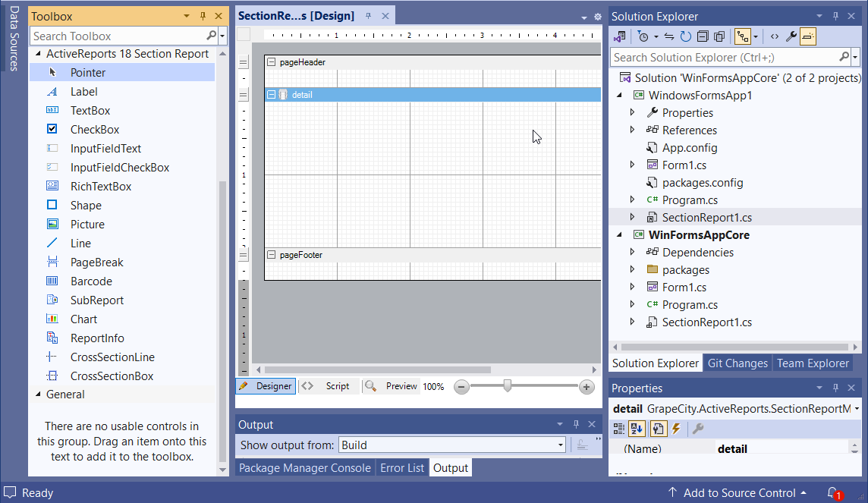Image resolution: width=868 pixels, height=503 pixels.
Task: Toggle Preview Selected Items in Solution Explorer
Action: 807,36
